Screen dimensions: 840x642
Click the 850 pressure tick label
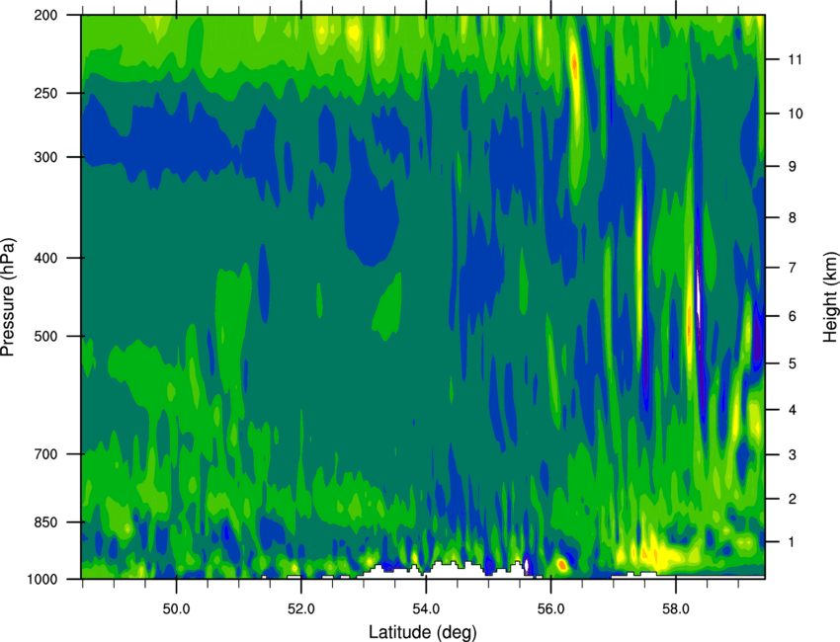[x=46, y=522]
